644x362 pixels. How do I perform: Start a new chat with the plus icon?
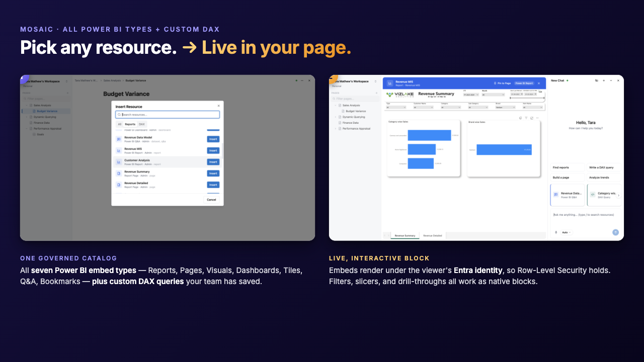tap(604, 80)
